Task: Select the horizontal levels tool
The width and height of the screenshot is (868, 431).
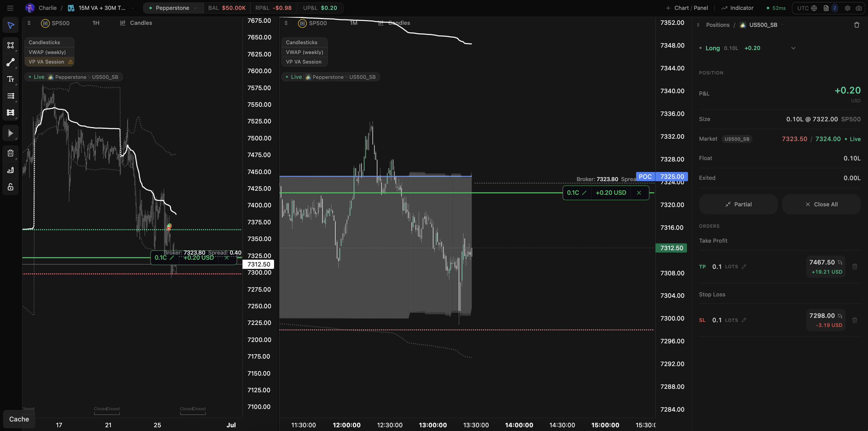Action: [x=11, y=96]
